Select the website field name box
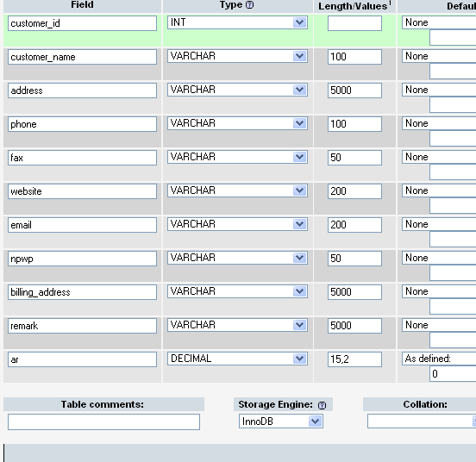This screenshot has width=476, height=462. pyautogui.click(x=82, y=191)
